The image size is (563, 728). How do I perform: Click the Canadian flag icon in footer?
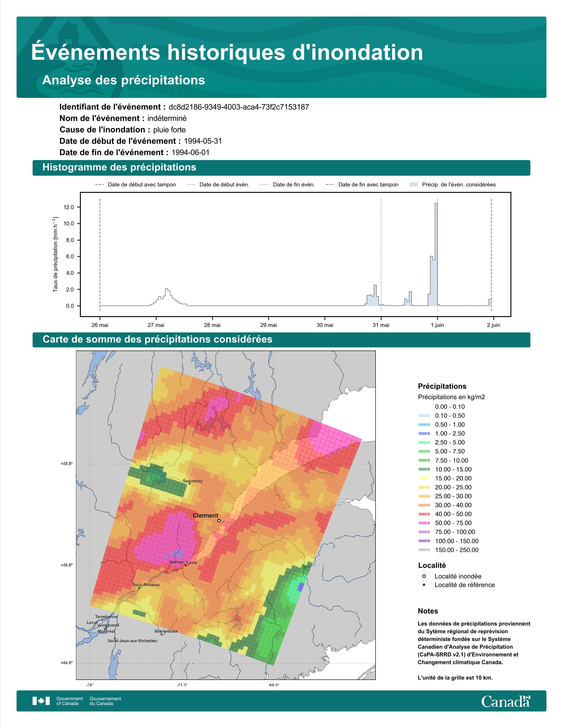41,701
